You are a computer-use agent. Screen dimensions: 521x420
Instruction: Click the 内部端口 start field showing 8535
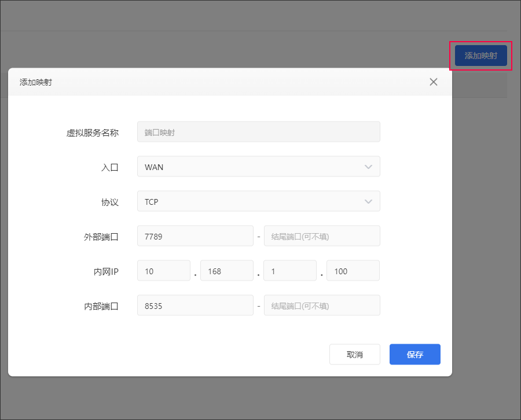pyautogui.click(x=196, y=305)
